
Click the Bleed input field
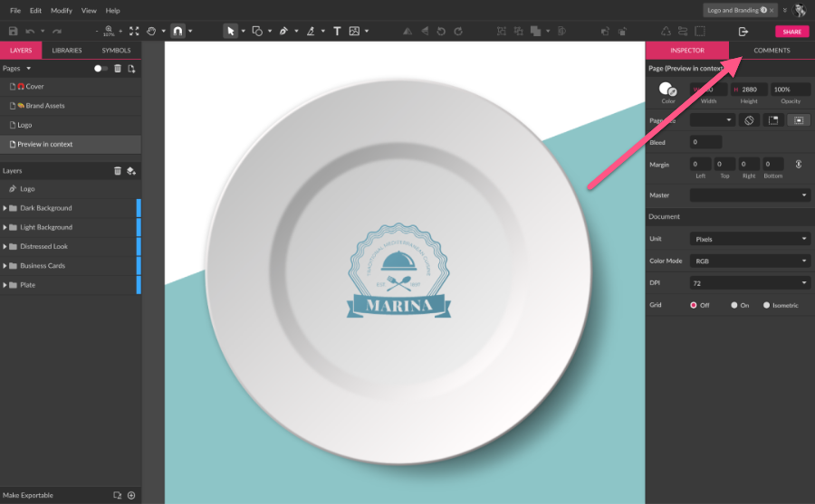pyautogui.click(x=705, y=142)
